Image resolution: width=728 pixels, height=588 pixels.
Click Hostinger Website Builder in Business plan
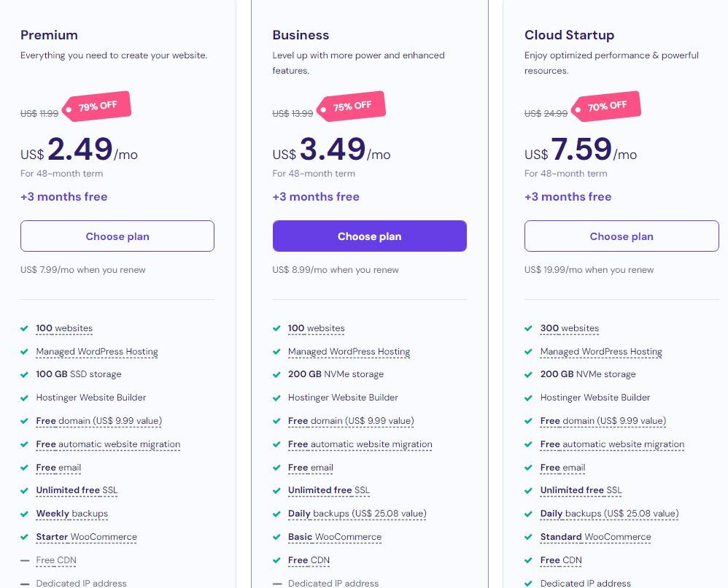point(343,398)
